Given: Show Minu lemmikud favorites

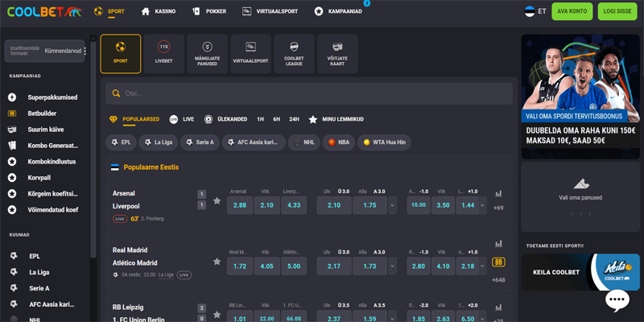Looking at the screenshot, I should (336, 119).
